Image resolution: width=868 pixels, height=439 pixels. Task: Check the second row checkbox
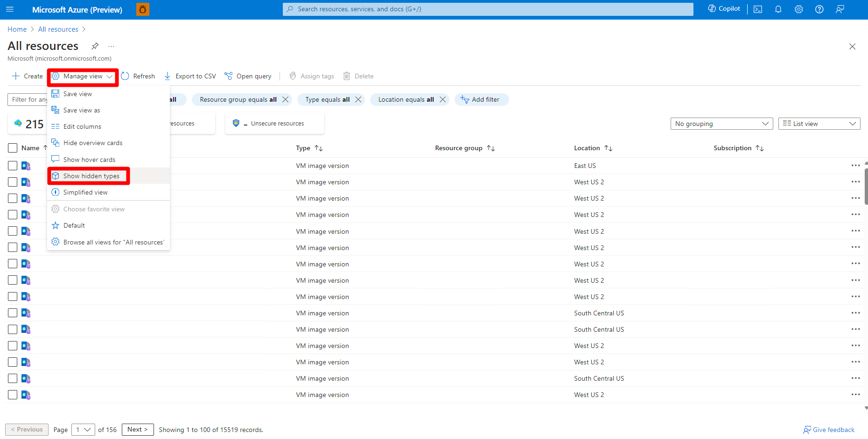(13, 182)
